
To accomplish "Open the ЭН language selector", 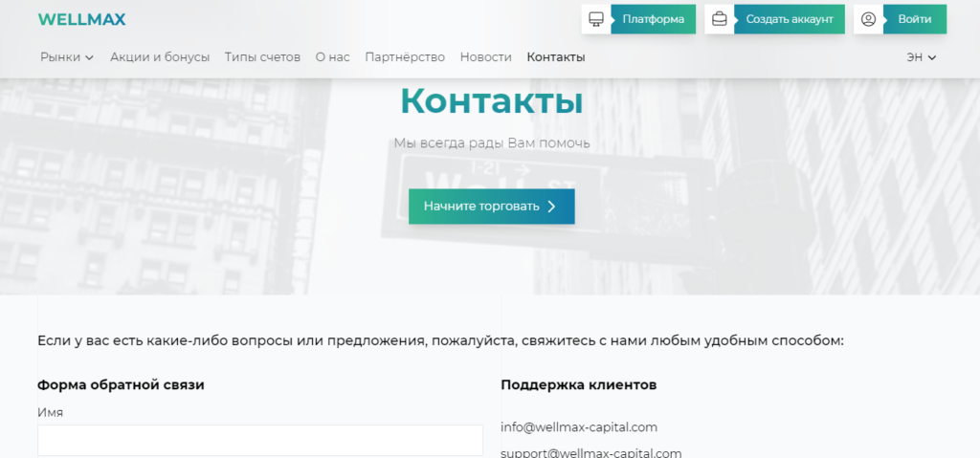I will [922, 57].
